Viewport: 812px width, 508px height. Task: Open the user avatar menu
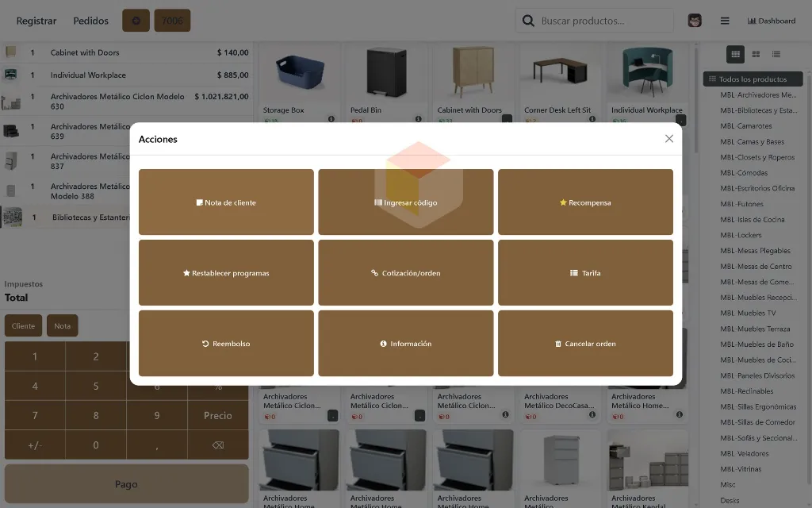695,21
